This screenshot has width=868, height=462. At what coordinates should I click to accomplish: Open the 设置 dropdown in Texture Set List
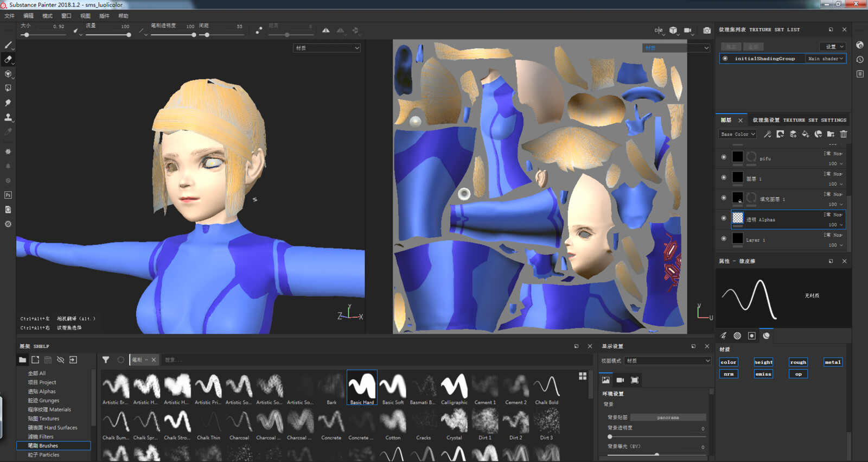(833, 47)
